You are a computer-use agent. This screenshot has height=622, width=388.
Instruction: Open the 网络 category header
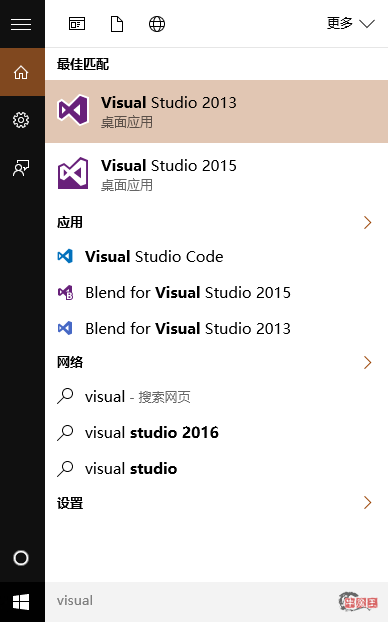pos(70,362)
